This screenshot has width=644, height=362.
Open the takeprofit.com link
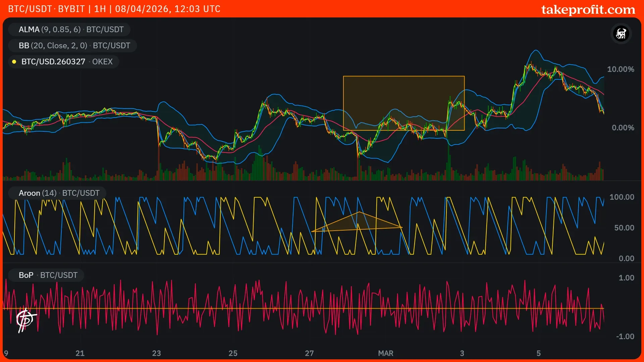tap(588, 9)
